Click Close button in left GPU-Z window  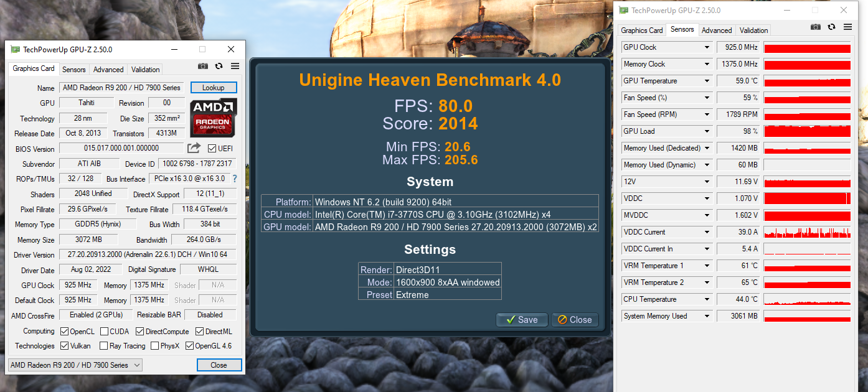(219, 365)
